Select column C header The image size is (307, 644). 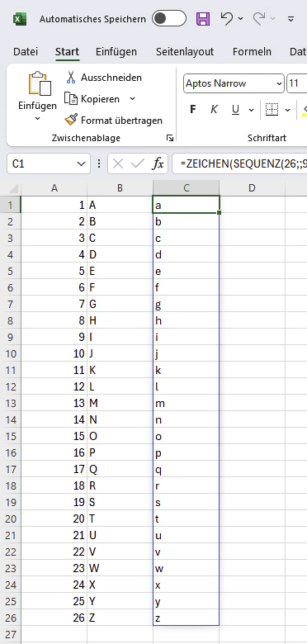186,188
